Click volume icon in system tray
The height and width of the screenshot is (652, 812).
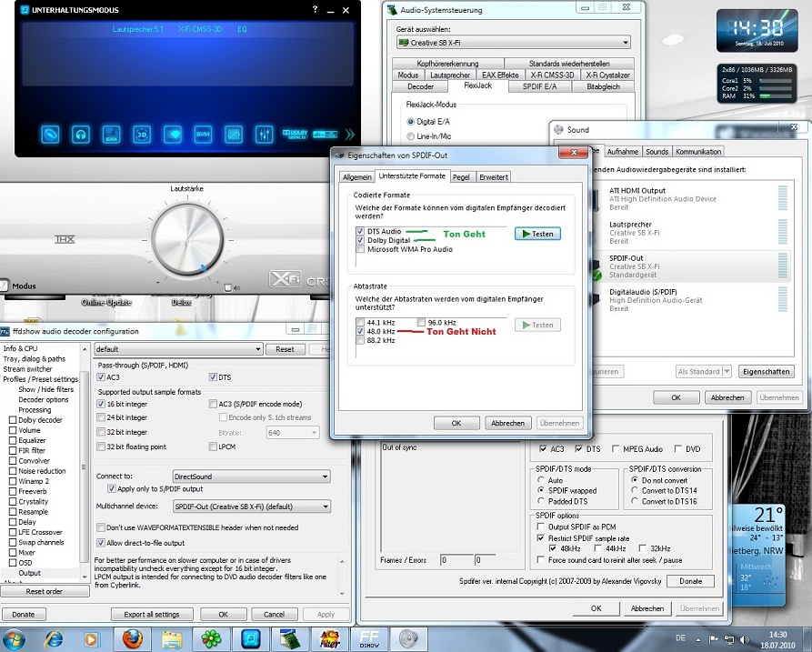pos(745,639)
